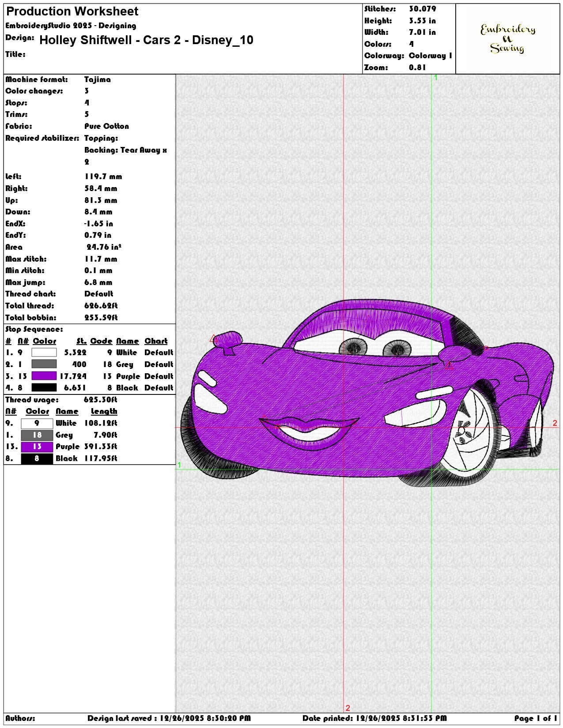Image resolution: width=563 pixels, height=728 pixels.
Task: Click the Page 1 of 1 indicator
Action: tap(535, 718)
